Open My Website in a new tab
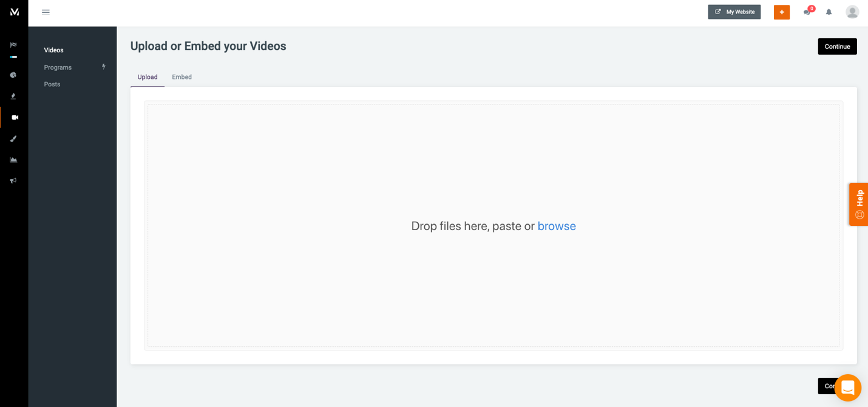Viewport: 868px width, 407px height. [734, 12]
